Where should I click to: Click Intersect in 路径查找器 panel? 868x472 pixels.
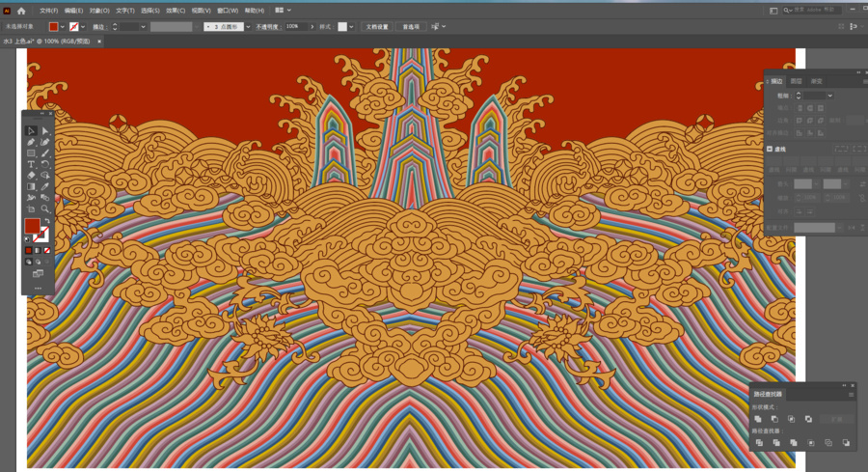[792, 419]
